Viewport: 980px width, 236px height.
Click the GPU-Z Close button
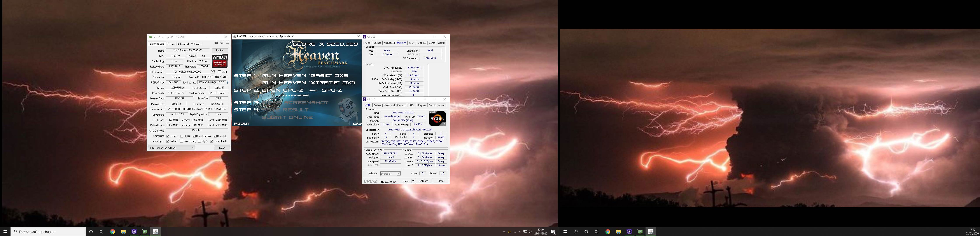[x=222, y=148]
